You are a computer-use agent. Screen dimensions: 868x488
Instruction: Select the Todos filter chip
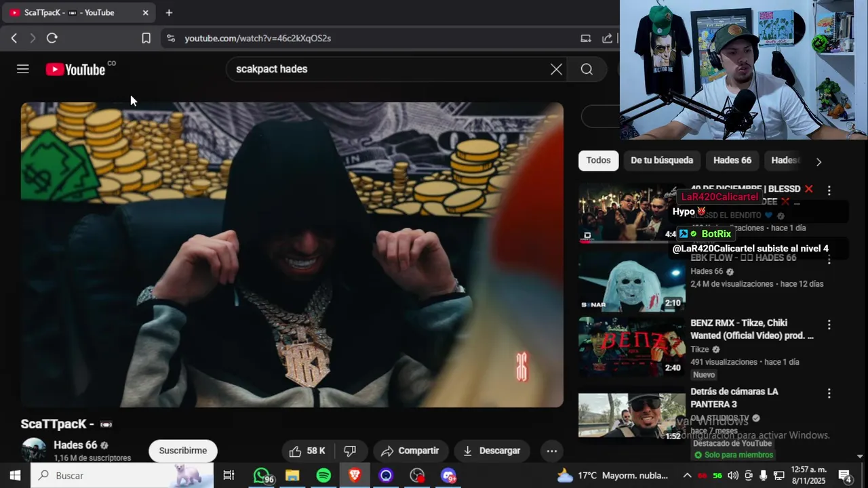pos(598,161)
